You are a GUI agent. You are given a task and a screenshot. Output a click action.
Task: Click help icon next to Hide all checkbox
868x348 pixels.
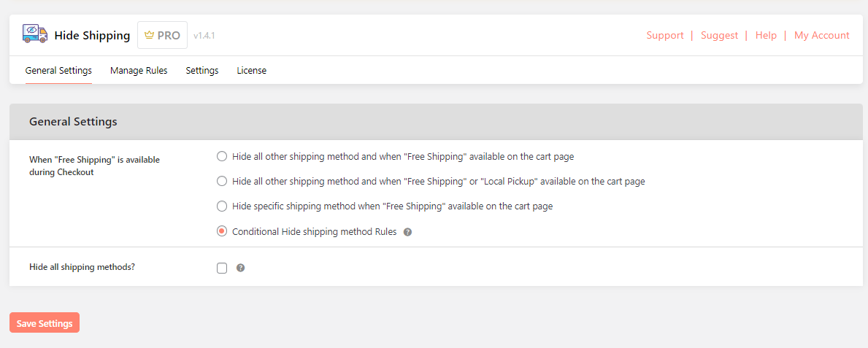point(241,268)
